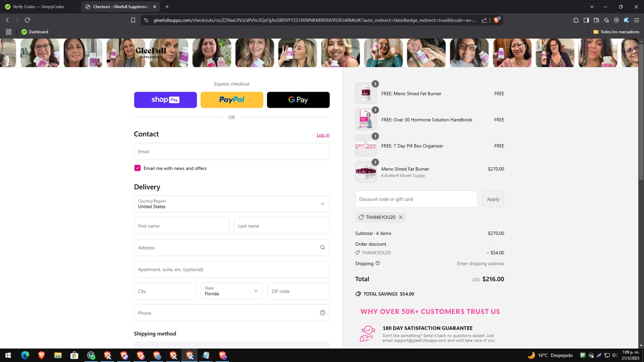Switch to Verify Codes SimplyCodes tab
This screenshot has height=362, width=644.
click(39, 7)
